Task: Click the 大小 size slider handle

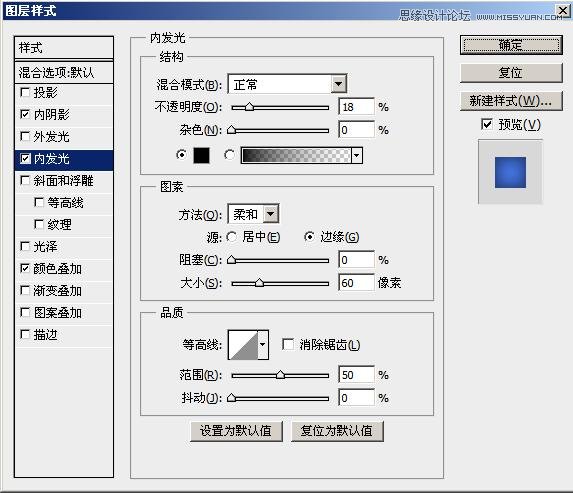Action: tap(259, 283)
